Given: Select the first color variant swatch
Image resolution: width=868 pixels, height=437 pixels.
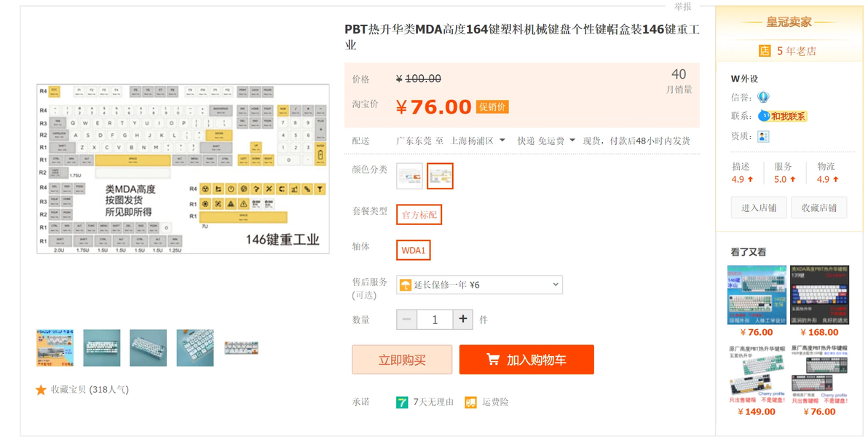Looking at the screenshot, I should [x=410, y=176].
